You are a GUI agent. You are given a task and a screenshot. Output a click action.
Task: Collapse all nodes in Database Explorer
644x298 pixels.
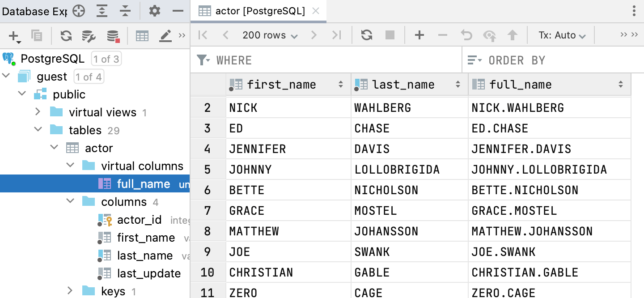pyautogui.click(x=126, y=11)
